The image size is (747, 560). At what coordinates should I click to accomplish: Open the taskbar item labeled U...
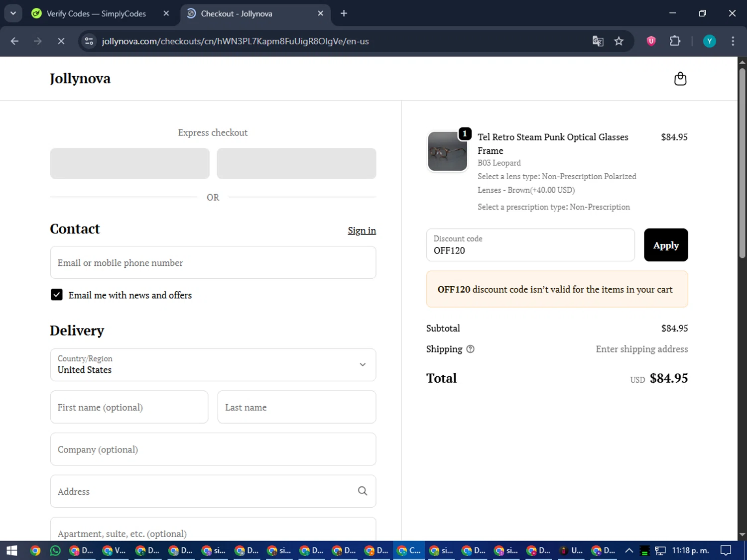[x=572, y=551]
